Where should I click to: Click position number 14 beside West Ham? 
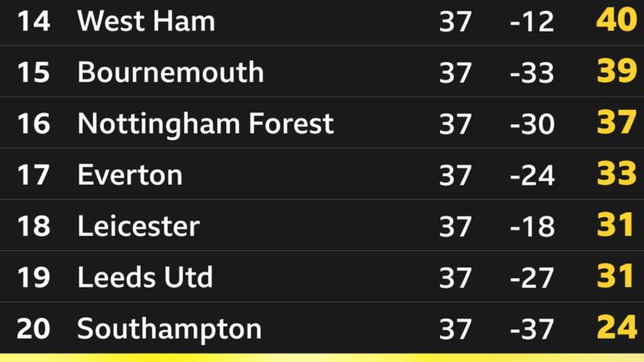click(x=34, y=22)
